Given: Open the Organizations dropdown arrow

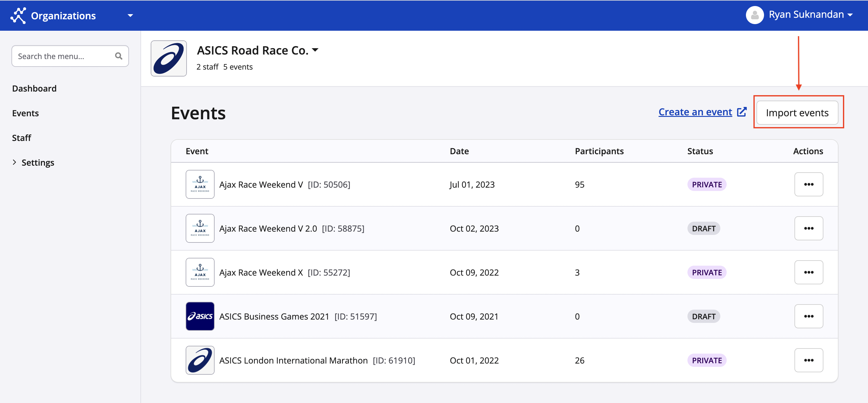Looking at the screenshot, I should click(131, 15).
